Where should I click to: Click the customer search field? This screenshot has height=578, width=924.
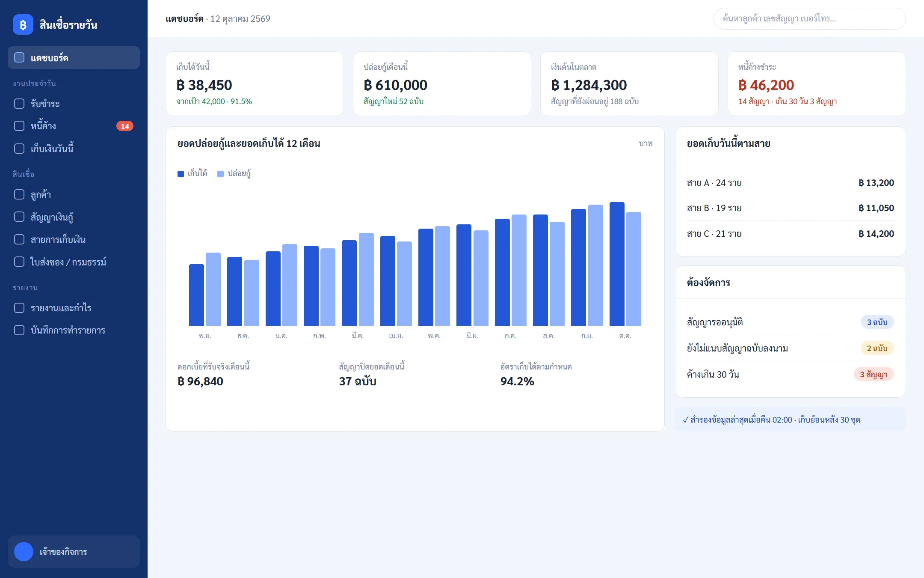[809, 18]
